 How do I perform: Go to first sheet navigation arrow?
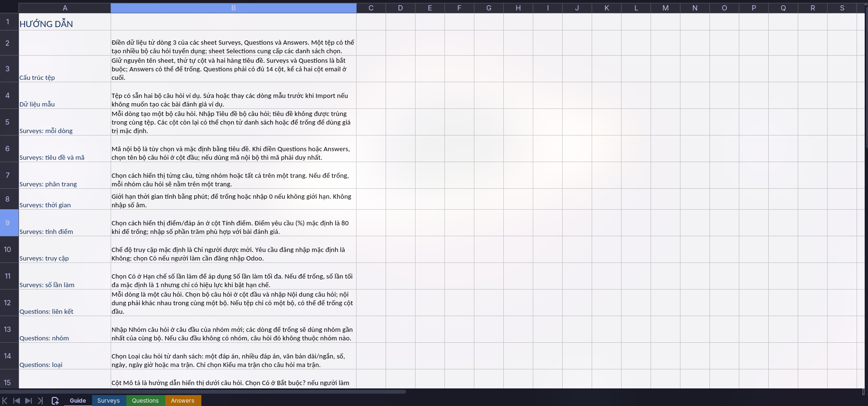click(x=5, y=401)
